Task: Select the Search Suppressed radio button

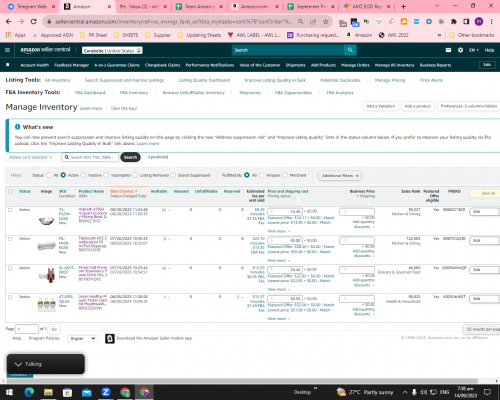Action: click(x=173, y=175)
